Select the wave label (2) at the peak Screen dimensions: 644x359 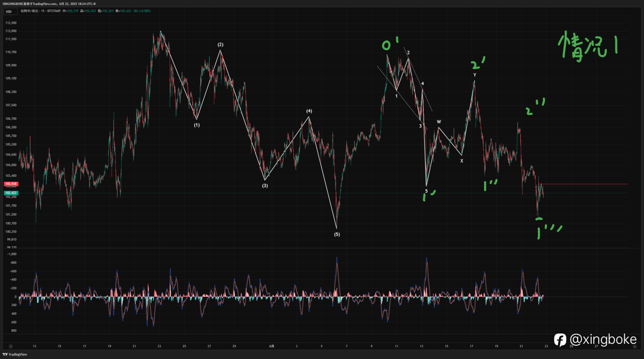coord(220,45)
